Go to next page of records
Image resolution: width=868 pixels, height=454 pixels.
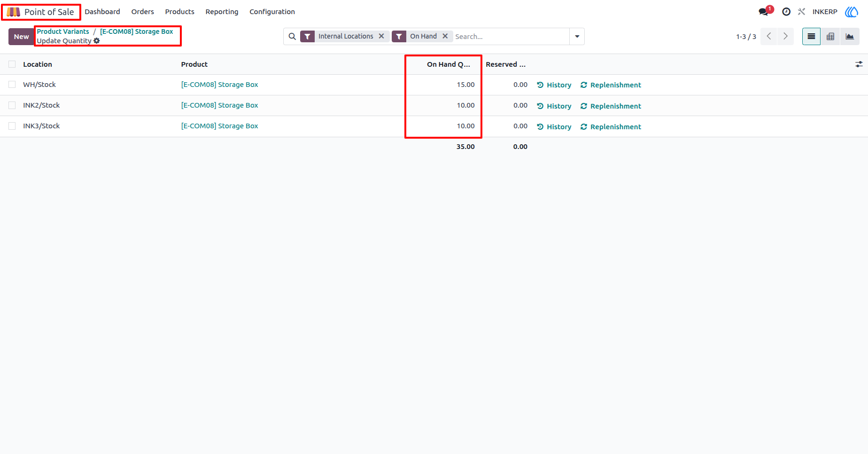(x=785, y=36)
